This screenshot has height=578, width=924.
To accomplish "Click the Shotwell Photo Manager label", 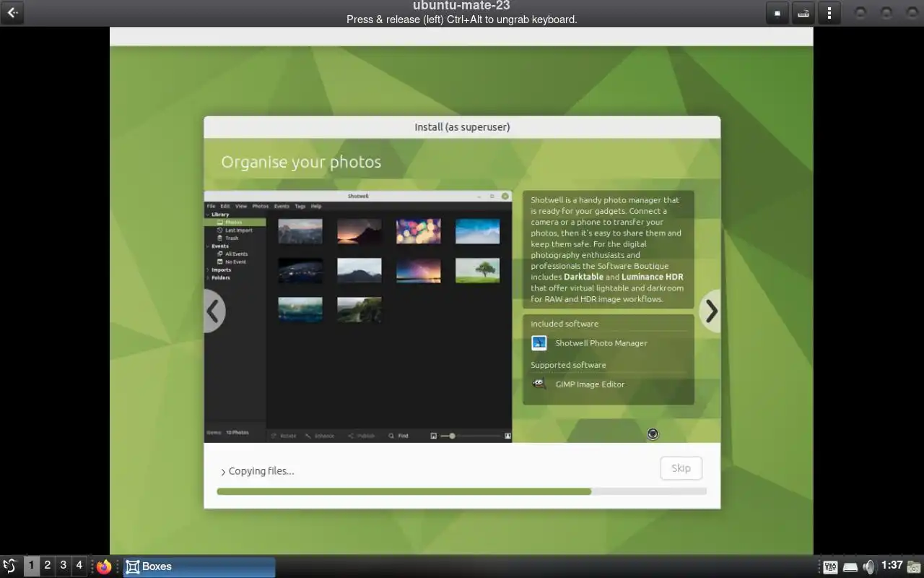I will (601, 343).
